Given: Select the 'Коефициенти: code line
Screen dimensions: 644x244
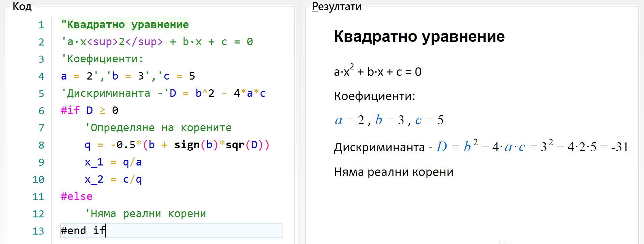Looking at the screenshot, I should (x=102, y=59).
